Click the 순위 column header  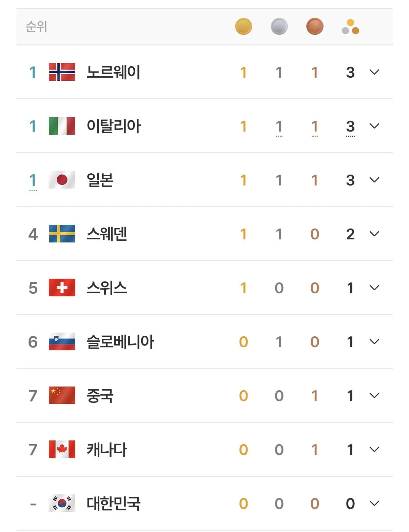click(x=36, y=26)
